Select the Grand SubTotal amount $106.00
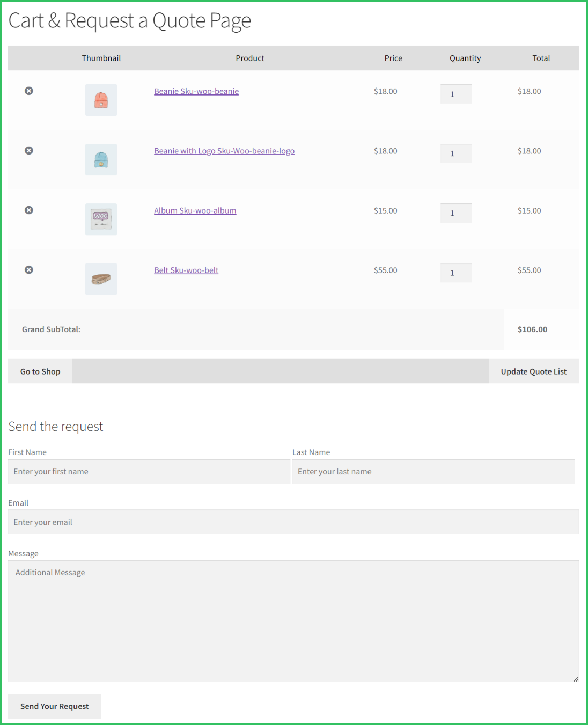Screen dimensions: 588x725 tap(533, 329)
